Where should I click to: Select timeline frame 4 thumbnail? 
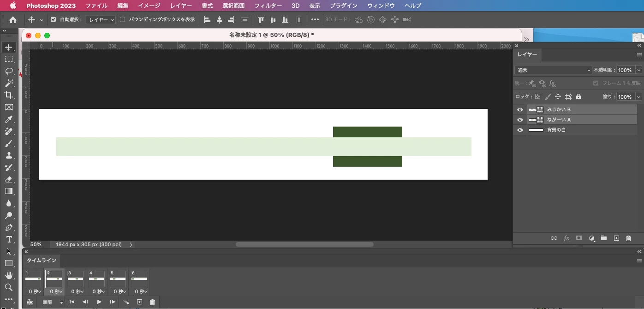pyautogui.click(x=96, y=279)
